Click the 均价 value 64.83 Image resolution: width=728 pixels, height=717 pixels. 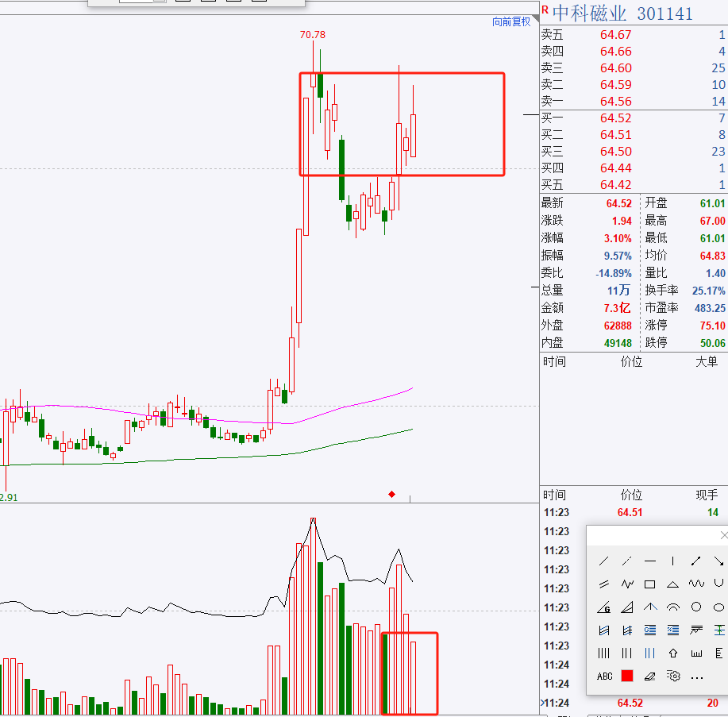coord(713,256)
